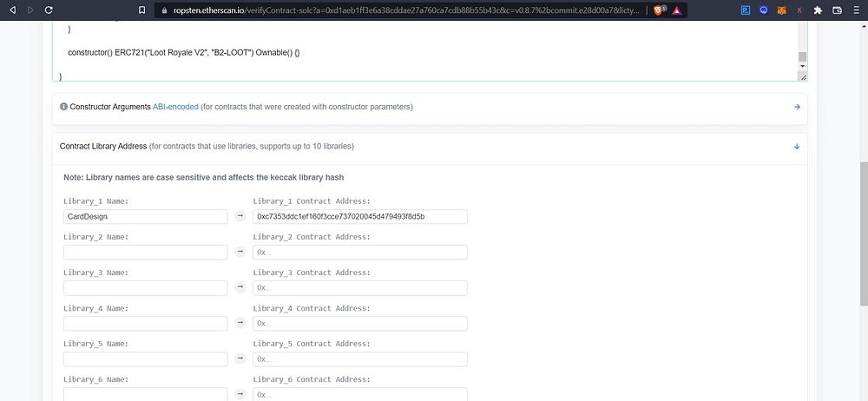Click the info icon beside Constructor Arguments
The image size is (868, 401).
[x=63, y=107]
